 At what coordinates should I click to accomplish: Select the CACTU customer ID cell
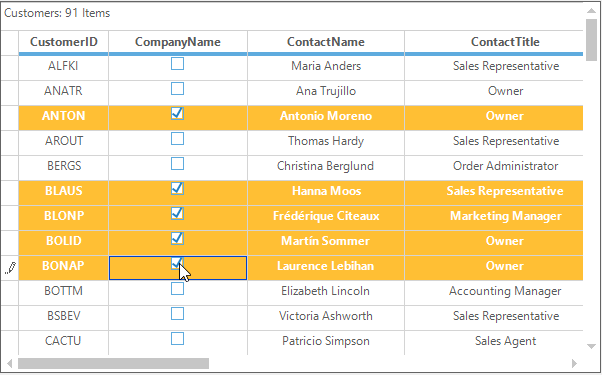point(64,343)
